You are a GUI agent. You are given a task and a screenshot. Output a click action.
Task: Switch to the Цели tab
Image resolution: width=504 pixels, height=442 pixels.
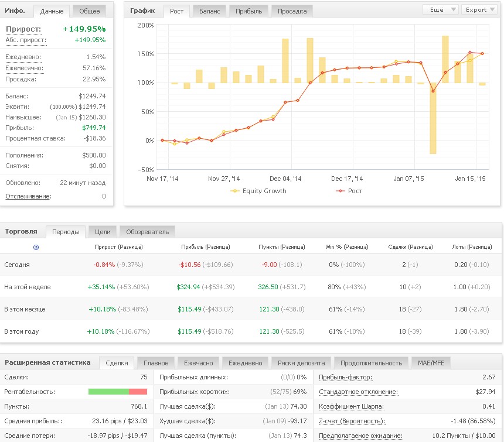click(103, 232)
